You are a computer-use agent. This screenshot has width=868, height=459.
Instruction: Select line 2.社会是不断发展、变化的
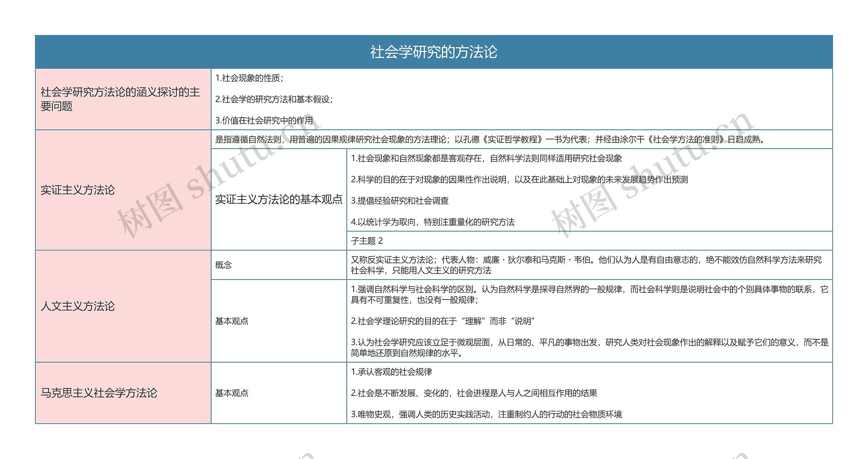474,393
